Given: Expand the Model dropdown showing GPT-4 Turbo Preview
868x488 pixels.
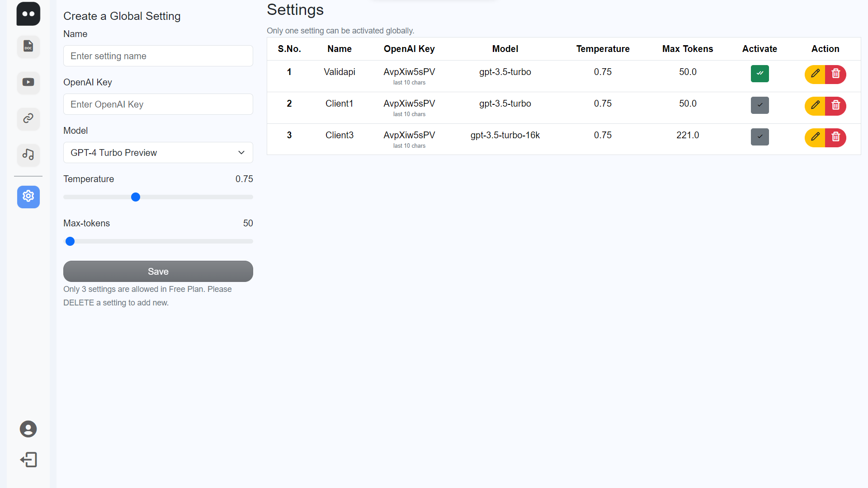Looking at the screenshot, I should pyautogui.click(x=158, y=153).
